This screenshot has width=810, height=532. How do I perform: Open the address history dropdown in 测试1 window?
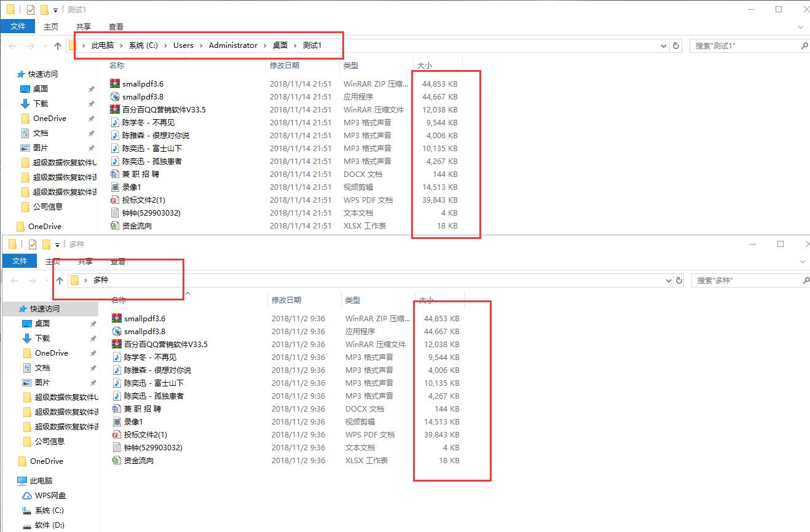[664, 45]
